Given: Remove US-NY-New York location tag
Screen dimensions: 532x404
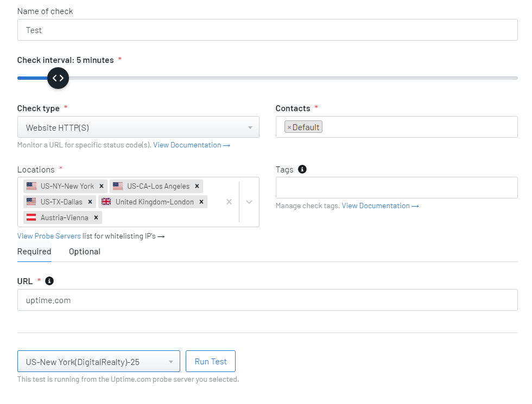Looking at the screenshot, I should (102, 186).
